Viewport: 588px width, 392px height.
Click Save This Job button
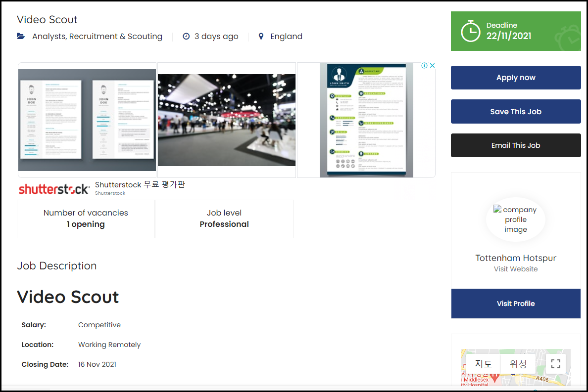click(516, 112)
